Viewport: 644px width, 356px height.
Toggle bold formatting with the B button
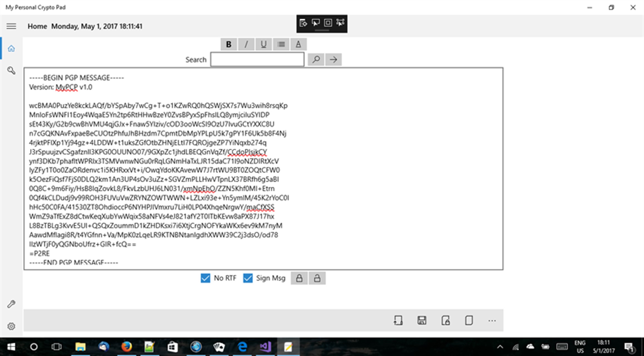tap(228, 44)
